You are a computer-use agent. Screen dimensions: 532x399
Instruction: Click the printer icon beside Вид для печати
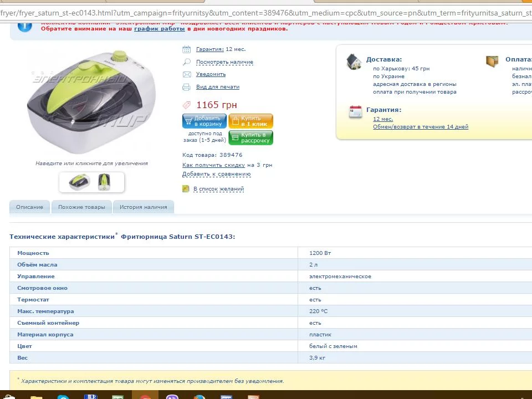[186, 87]
